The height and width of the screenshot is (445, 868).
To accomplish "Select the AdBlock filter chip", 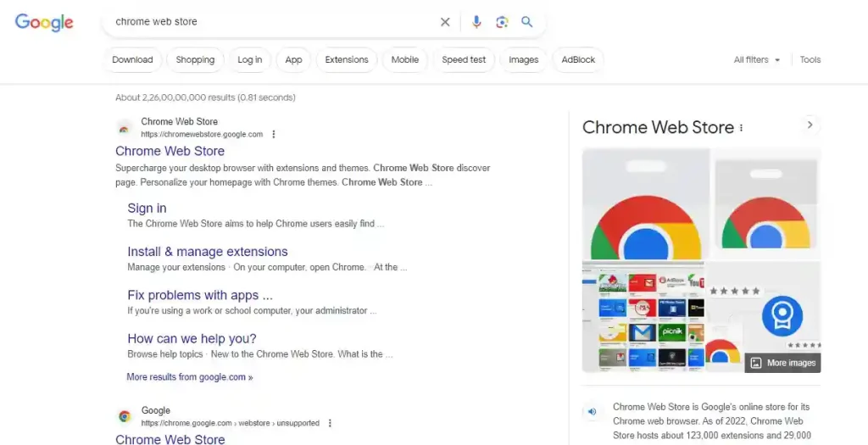I will point(578,60).
